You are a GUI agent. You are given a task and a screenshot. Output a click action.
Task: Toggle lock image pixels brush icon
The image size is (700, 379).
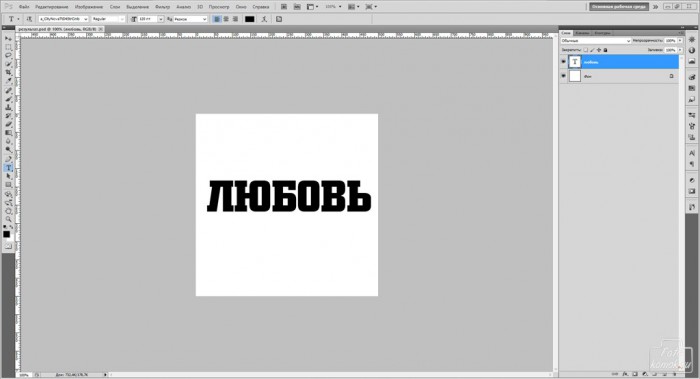click(x=592, y=50)
